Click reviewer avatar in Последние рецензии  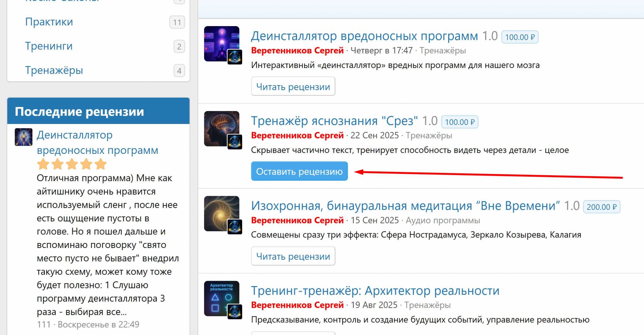23,137
